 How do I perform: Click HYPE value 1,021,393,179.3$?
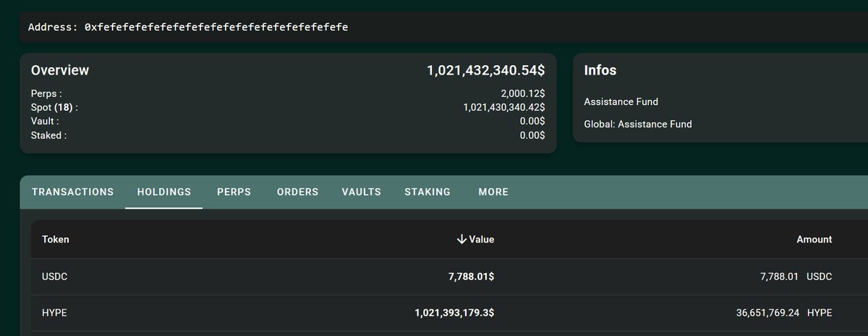pos(455,313)
